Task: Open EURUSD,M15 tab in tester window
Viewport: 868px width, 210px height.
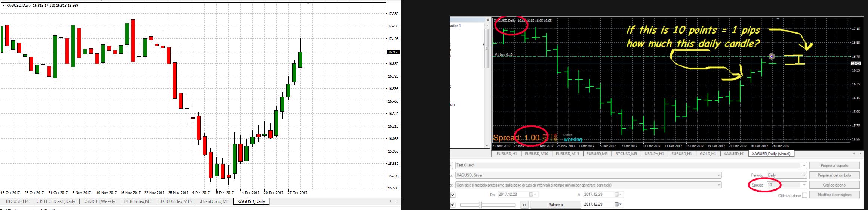Action: coord(567,154)
